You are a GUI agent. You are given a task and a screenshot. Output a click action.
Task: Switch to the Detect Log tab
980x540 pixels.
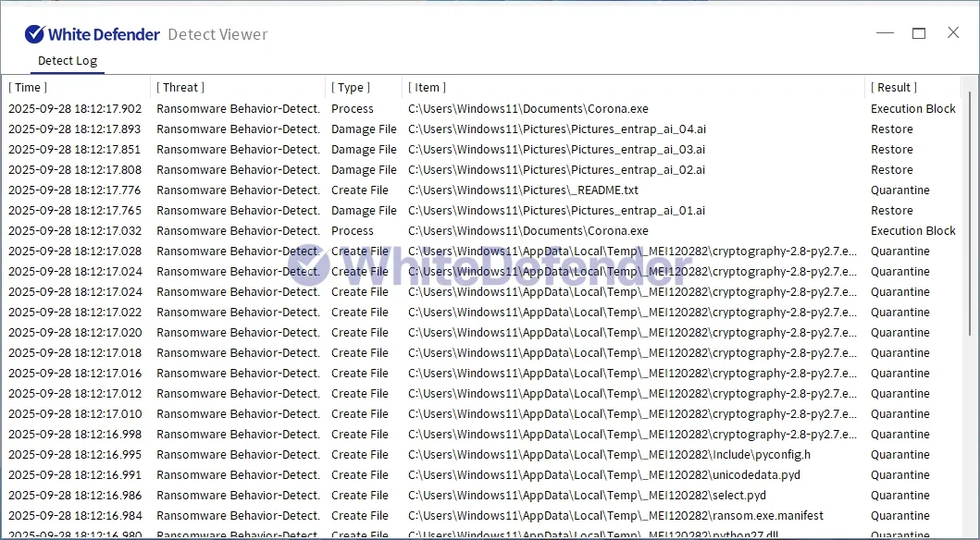tap(67, 61)
